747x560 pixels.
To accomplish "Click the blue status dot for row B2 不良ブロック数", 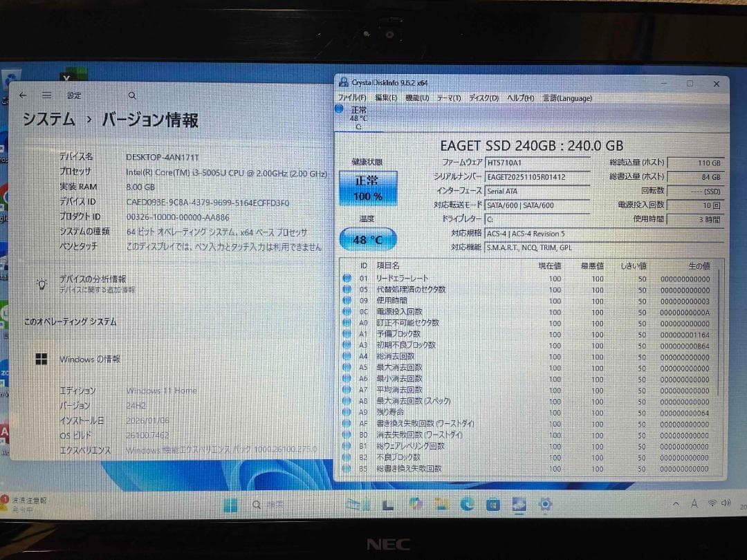I will (347, 458).
